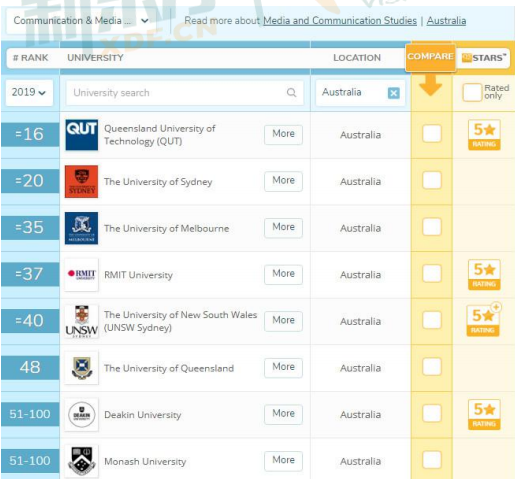Click More button for UNSW Sydney

point(283,321)
